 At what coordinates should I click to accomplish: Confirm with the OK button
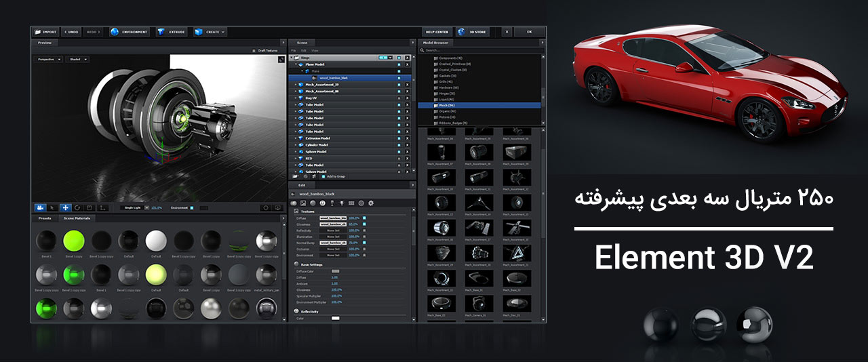click(x=530, y=32)
